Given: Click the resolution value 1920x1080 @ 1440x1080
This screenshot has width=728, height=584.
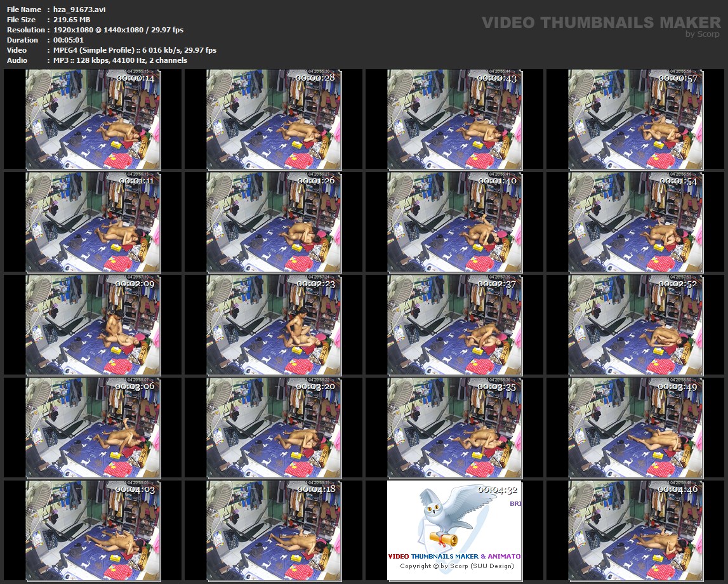Looking at the screenshot, I should [98, 30].
